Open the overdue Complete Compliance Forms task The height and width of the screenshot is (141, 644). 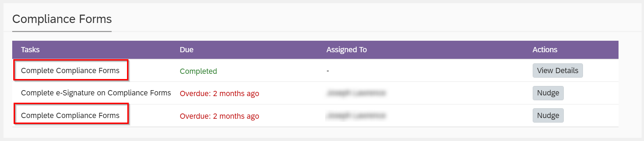[x=70, y=116]
